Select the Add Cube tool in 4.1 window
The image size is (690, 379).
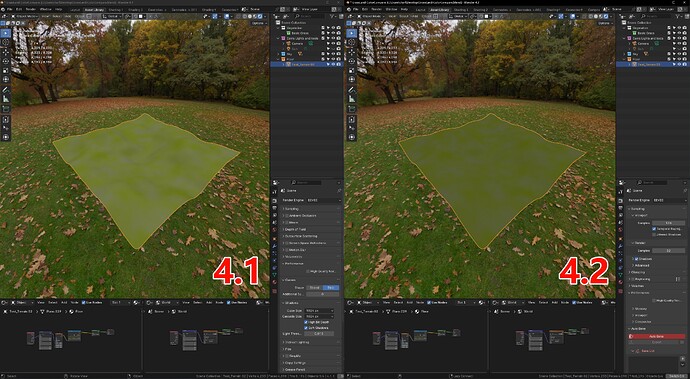pyautogui.click(x=6, y=109)
